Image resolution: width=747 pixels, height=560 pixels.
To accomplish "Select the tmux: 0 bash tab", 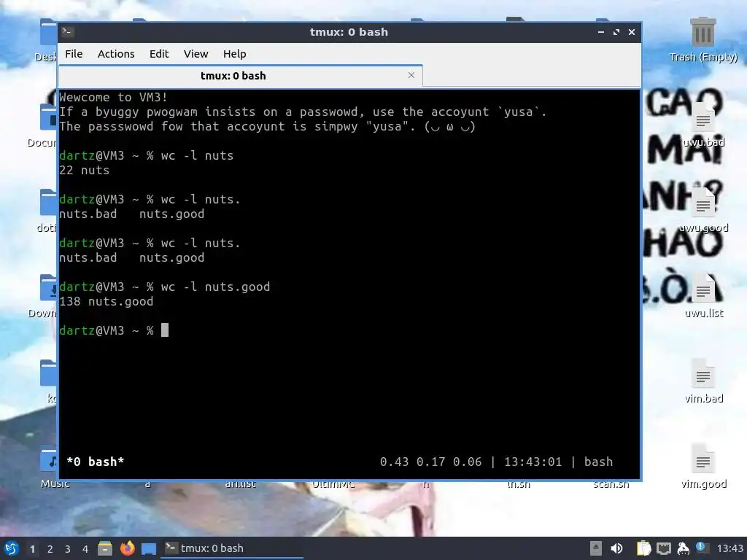I will [233, 76].
